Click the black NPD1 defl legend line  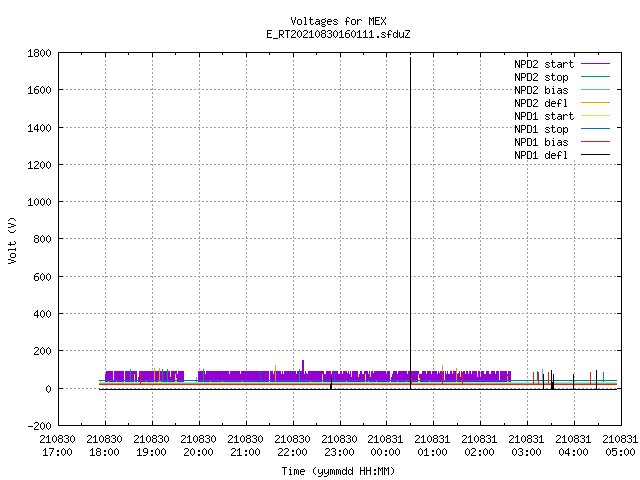tap(595, 155)
